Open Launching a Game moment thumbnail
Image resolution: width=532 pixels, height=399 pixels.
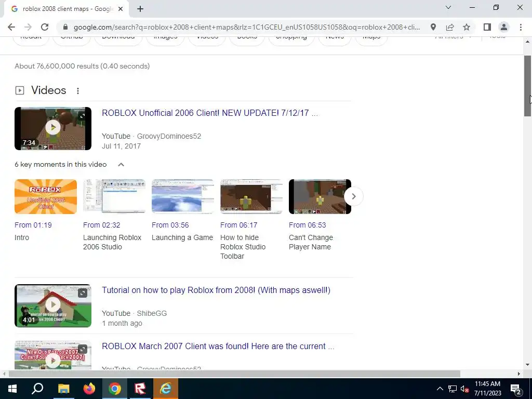[183, 196]
